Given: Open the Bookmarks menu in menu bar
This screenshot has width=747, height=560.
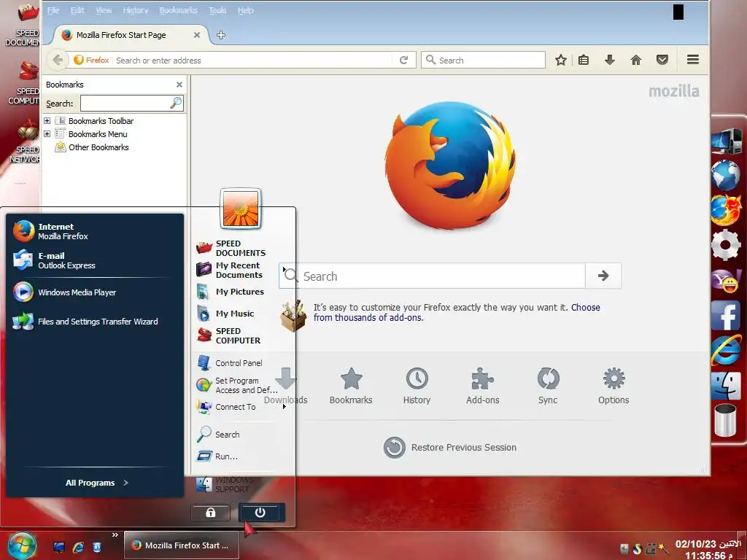Looking at the screenshot, I should [x=178, y=10].
